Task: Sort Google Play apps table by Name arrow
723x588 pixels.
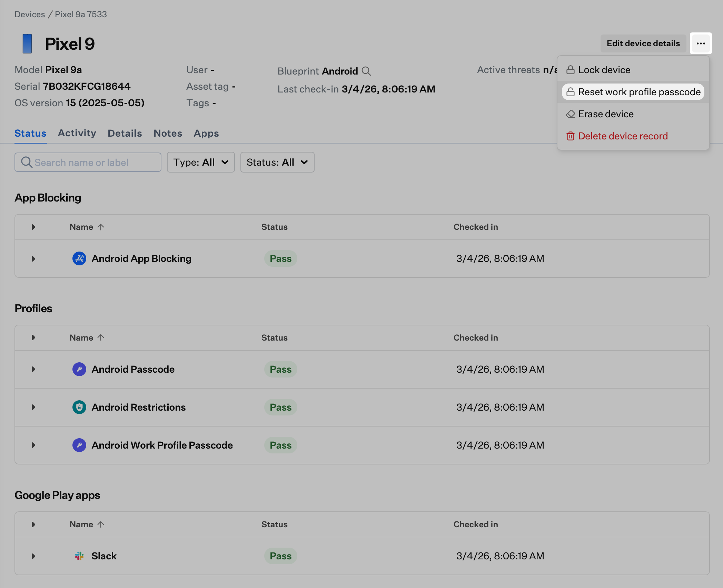Action: (101, 525)
